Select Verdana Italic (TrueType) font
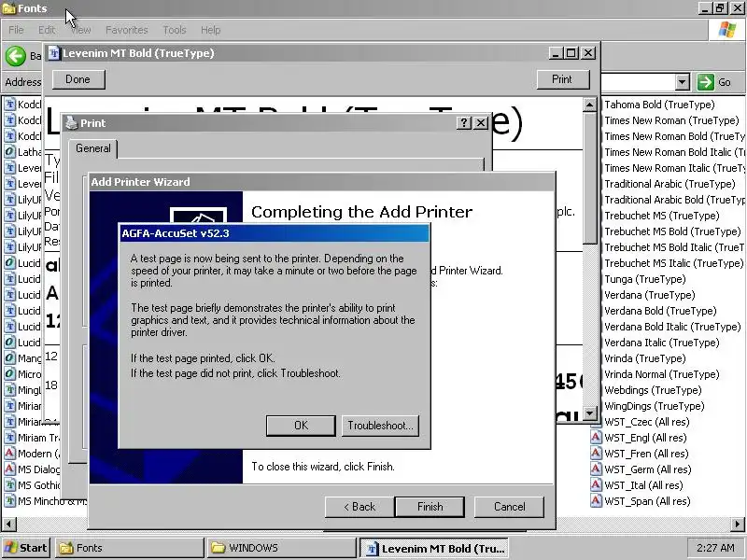The height and width of the screenshot is (560, 747). pos(662,343)
